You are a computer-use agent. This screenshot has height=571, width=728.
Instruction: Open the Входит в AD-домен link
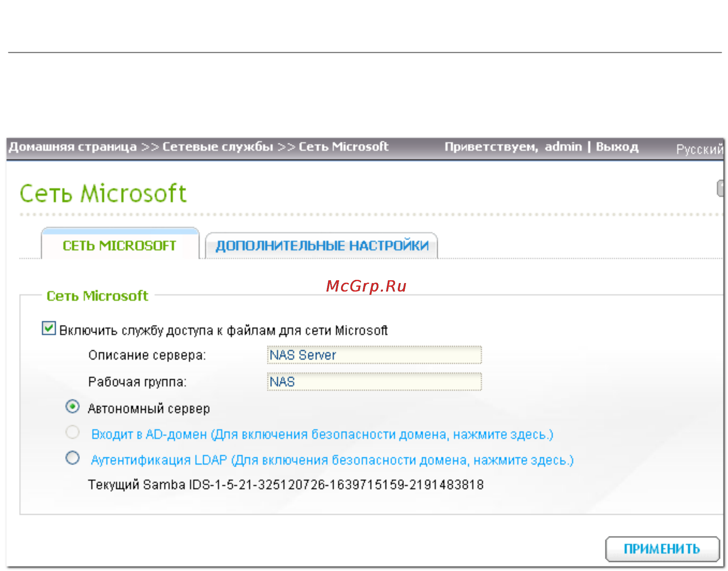click(x=322, y=434)
